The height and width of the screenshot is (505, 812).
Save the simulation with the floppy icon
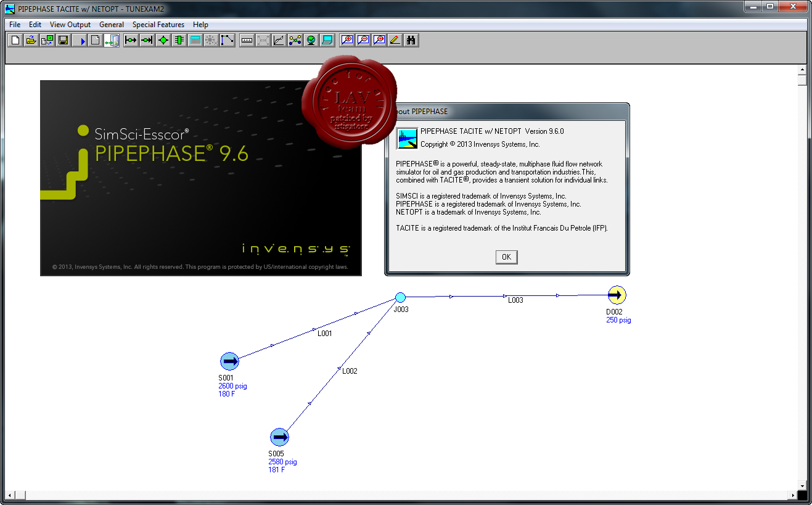point(63,40)
